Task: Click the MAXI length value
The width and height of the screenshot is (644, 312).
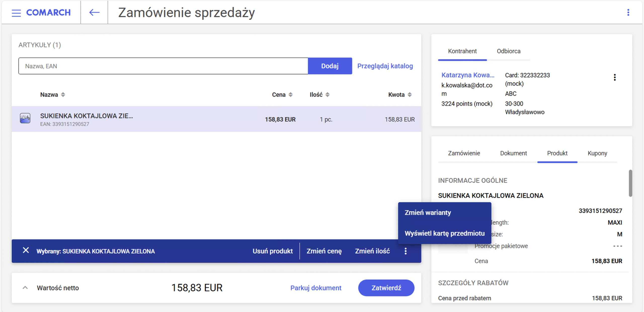Action: tap(615, 223)
